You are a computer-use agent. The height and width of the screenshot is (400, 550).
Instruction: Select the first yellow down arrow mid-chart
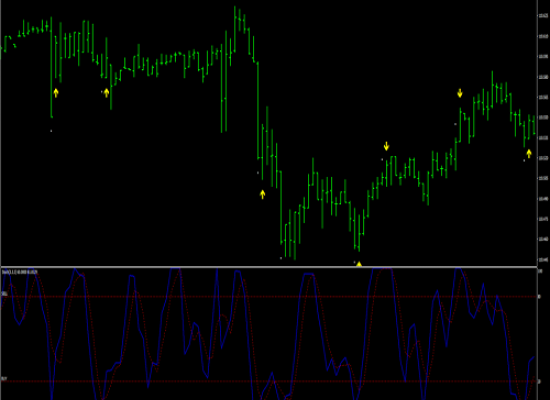[x=386, y=146]
